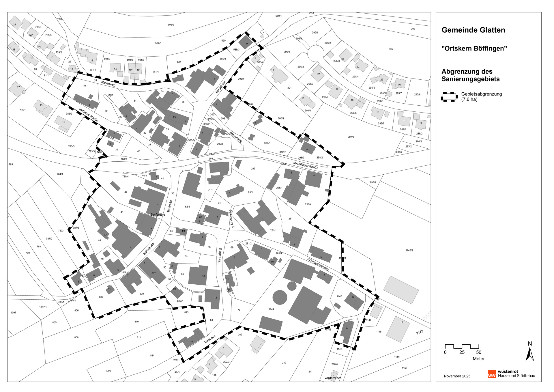554x392 pixels.
Task: Click the 'November 2025' date text
Action: pyautogui.click(x=457, y=376)
